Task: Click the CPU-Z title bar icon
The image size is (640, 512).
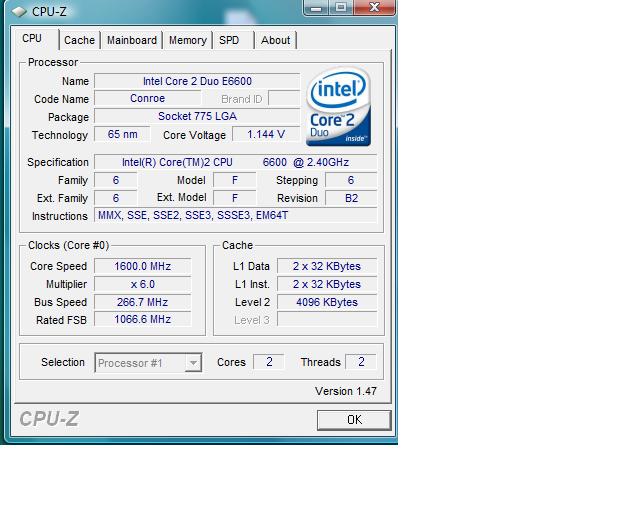Action: tap(18, 11)
